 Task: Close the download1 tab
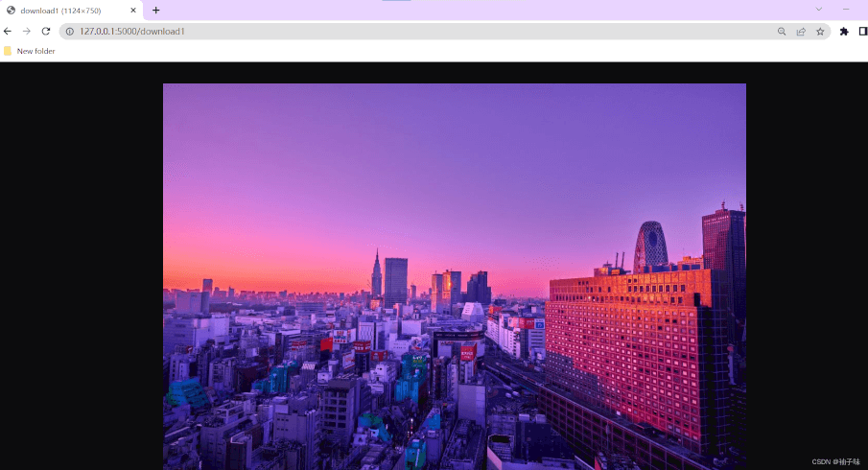[x=133, y=10]
